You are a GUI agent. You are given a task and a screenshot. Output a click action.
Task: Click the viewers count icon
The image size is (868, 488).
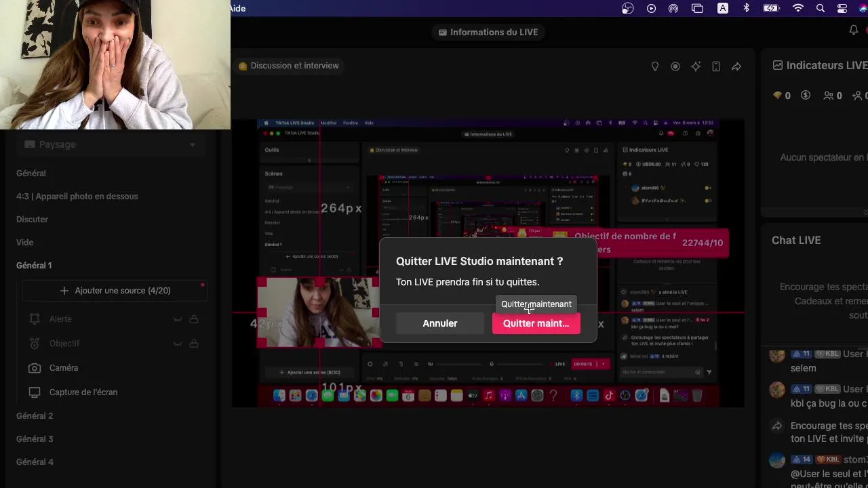(829, 96)
